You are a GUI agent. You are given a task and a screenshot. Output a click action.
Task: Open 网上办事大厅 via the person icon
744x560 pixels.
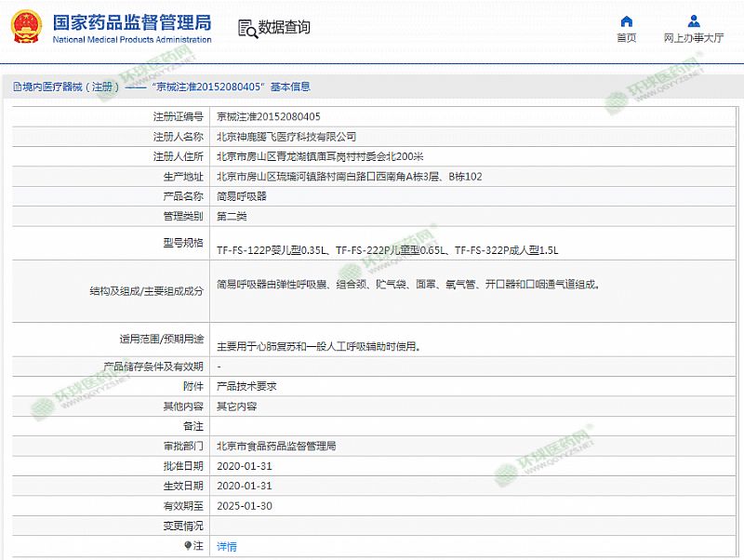pyautogui.click(x=694, y=21)
